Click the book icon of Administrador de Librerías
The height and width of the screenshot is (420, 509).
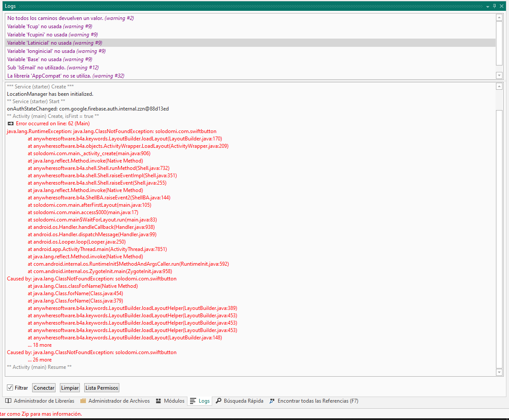[8, 401]
